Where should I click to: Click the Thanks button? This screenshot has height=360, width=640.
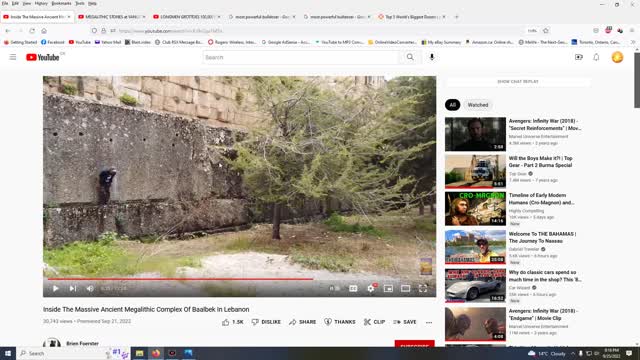coord(340,322)
